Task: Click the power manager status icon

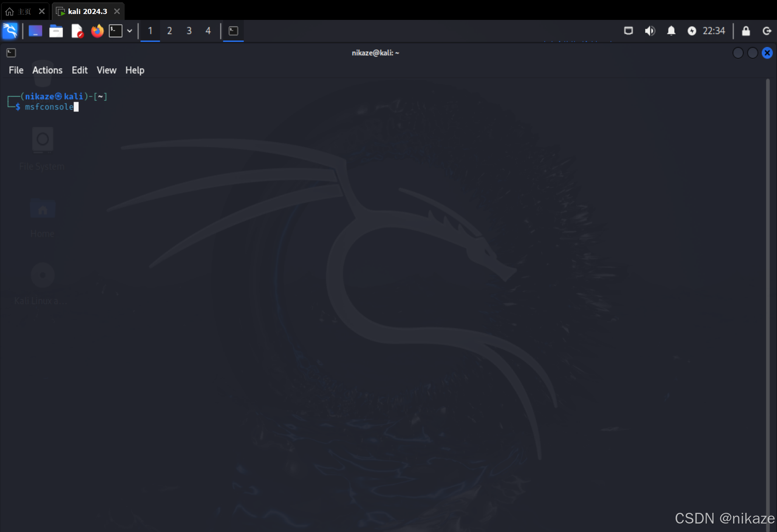Action: [x=692, y=31]
